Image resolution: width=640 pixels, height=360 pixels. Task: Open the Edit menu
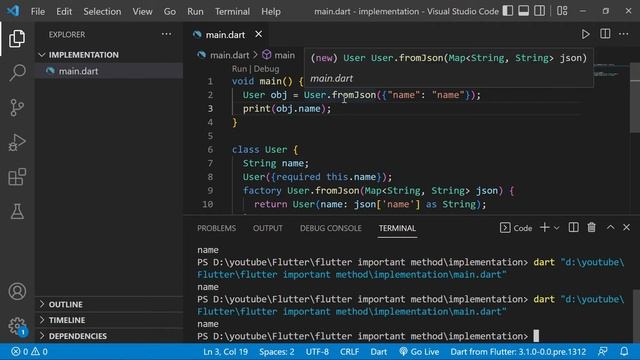[x=64, y=11]
